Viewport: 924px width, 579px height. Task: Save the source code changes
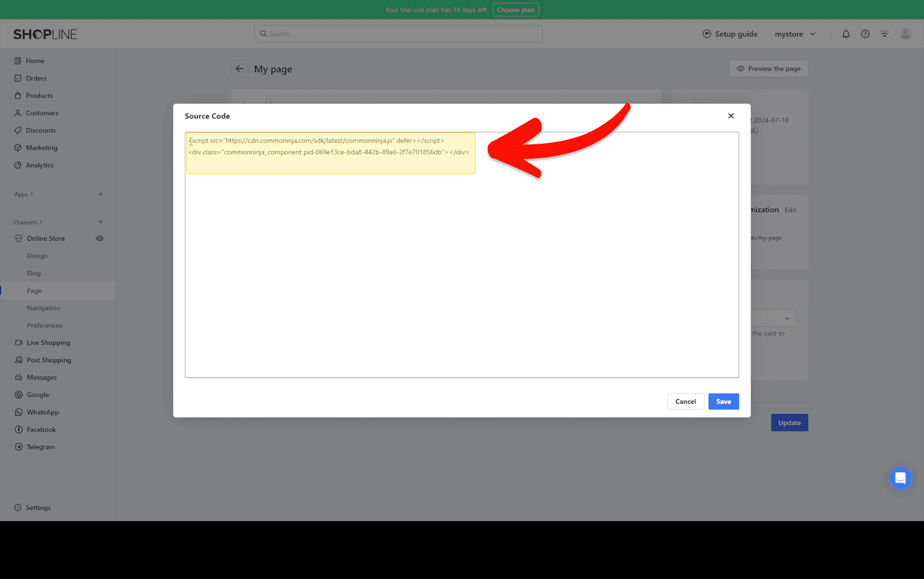724,402
